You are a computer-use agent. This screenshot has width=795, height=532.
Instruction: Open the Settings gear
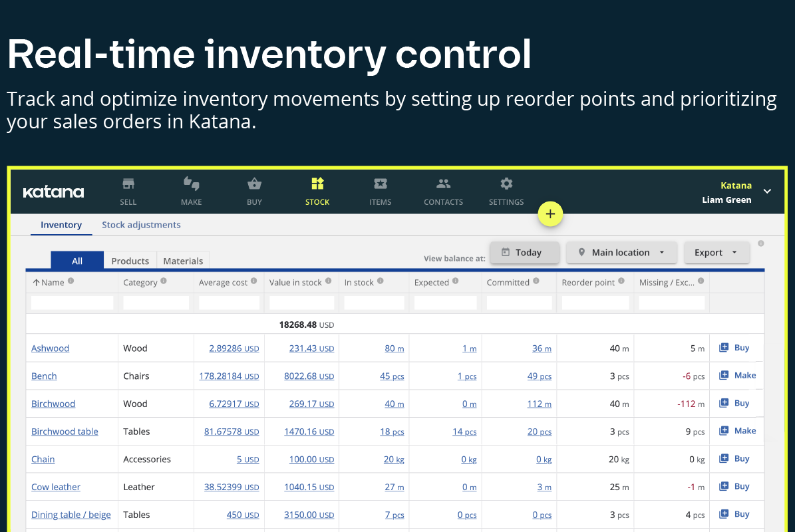pyautogui.click(x=506, y=192)
